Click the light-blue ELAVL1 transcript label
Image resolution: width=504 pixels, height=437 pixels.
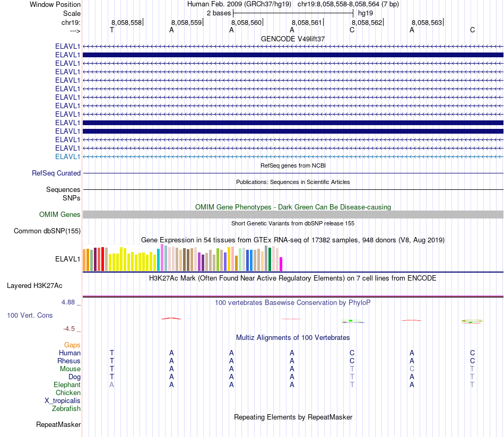[x=67, y=157]
